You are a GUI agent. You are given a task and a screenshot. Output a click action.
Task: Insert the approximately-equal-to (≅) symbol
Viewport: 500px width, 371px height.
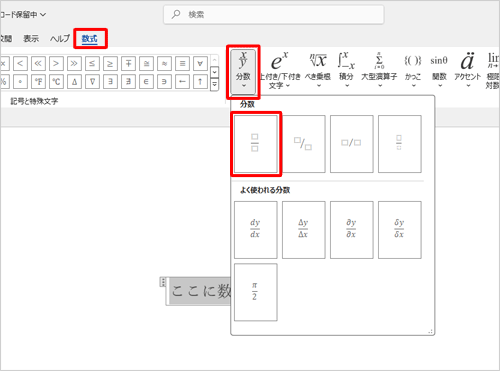click(146, 63)
